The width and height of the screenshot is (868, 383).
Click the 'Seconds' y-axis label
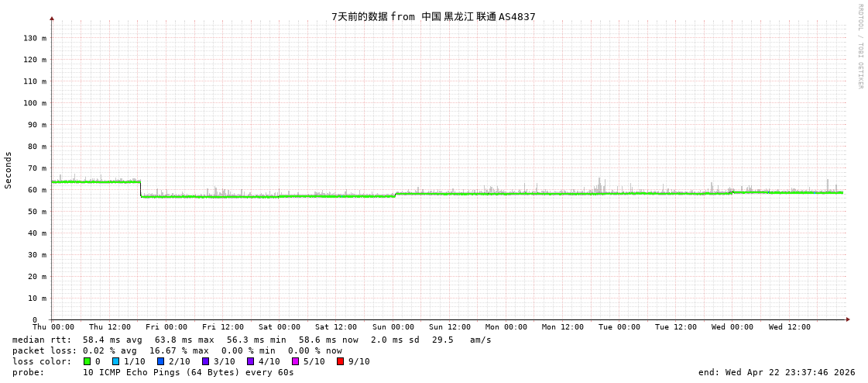[9, 170]
